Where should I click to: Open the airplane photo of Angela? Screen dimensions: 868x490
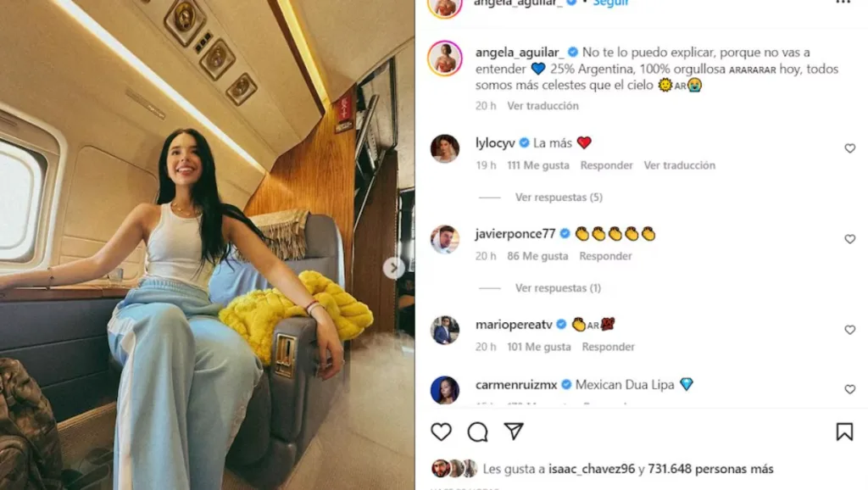pos(207,245)
